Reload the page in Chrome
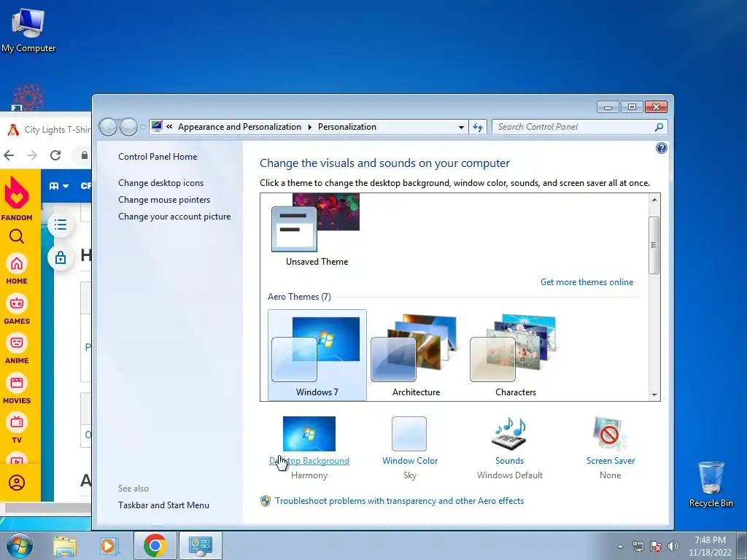Viewport: 747px width, 560px height. [x=55, y=155]
